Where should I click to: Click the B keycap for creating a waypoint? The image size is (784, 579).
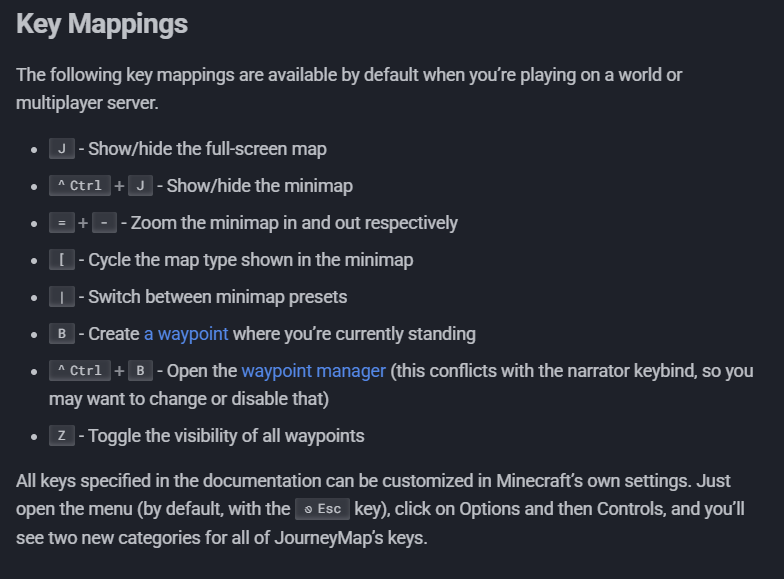pos(62,334)
